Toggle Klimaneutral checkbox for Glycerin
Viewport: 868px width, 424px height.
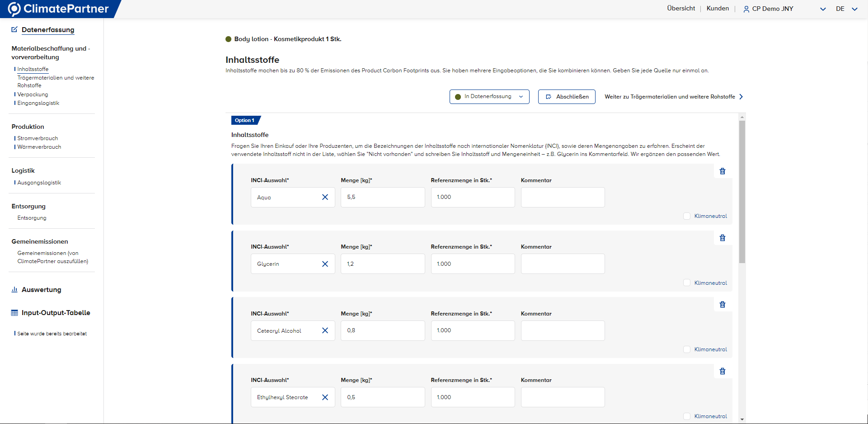coord(687,283)
